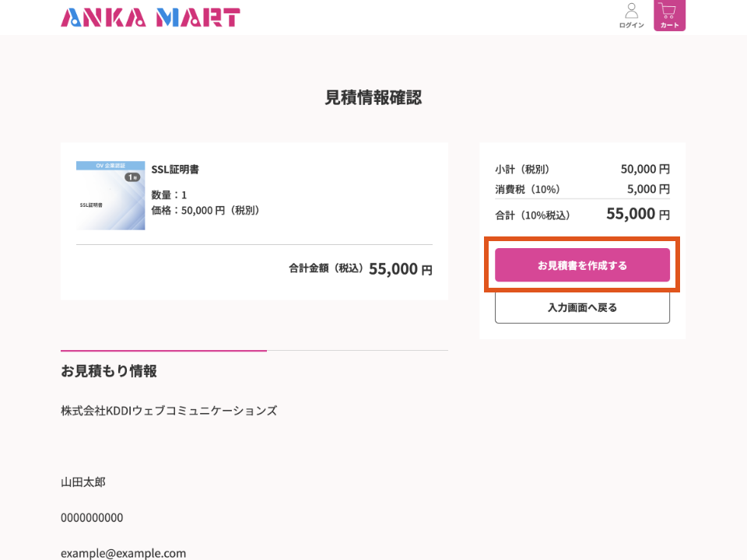The image size is (747, 560).
Task: Click the 入力画面へ戻る button
Action: [582, 307]
